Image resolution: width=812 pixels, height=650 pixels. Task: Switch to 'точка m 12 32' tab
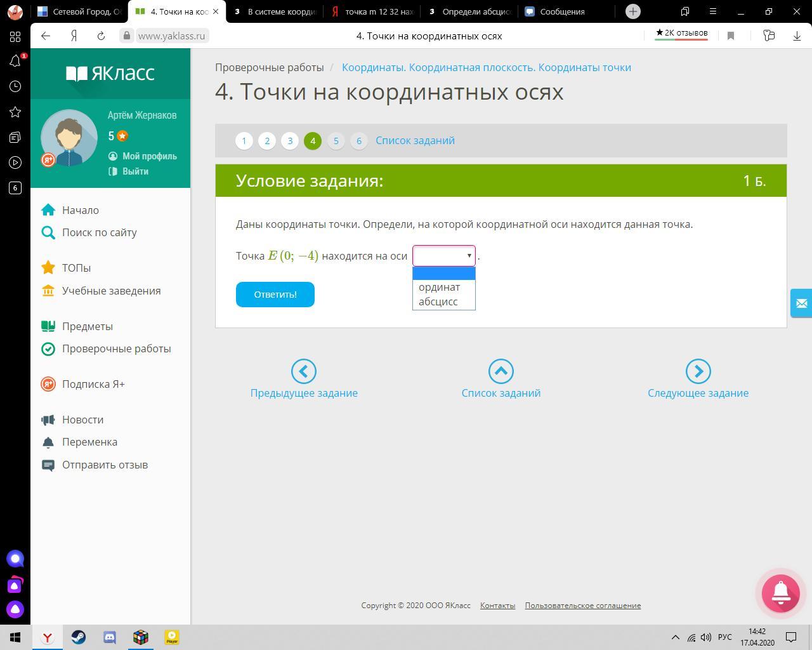(x=373, y=11)
